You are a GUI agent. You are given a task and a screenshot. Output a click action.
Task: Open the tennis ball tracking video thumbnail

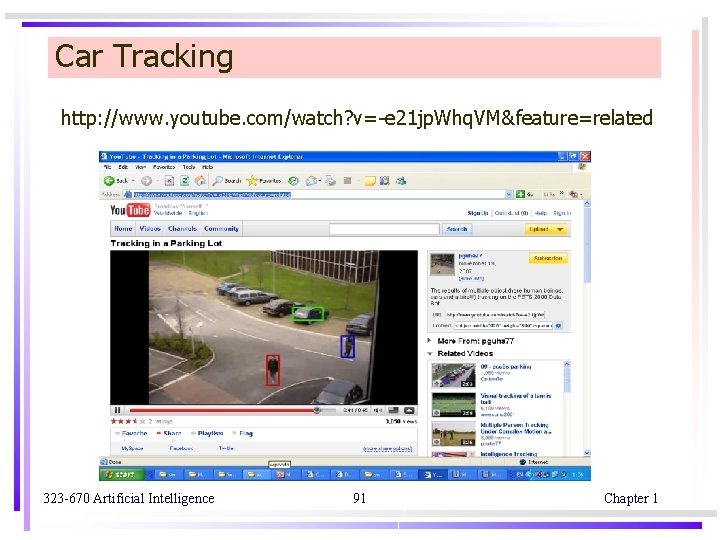point(453,404)
